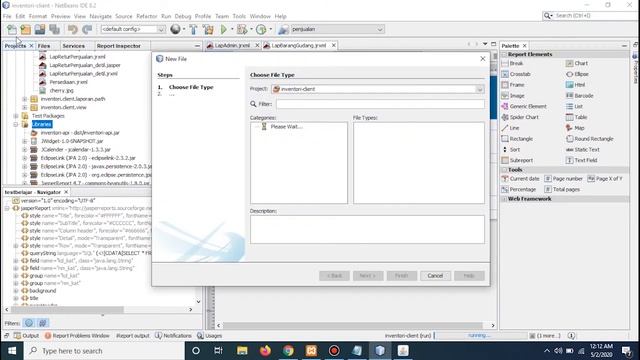The image size is (640, 360).
Task: Click the Filter input in New File dialog
Action: pyautogui.click(x=380, y=104)
